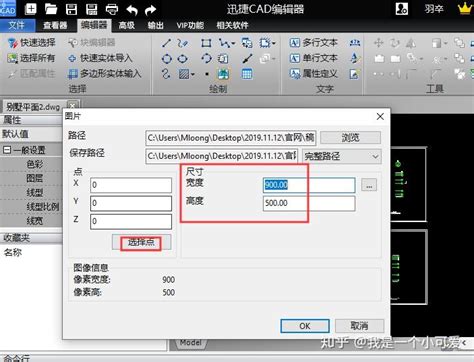The height and width of the screenshot is (362, 474).
Task: Click the Favorites (收藏夹) panel header
Action: (31, 238)
